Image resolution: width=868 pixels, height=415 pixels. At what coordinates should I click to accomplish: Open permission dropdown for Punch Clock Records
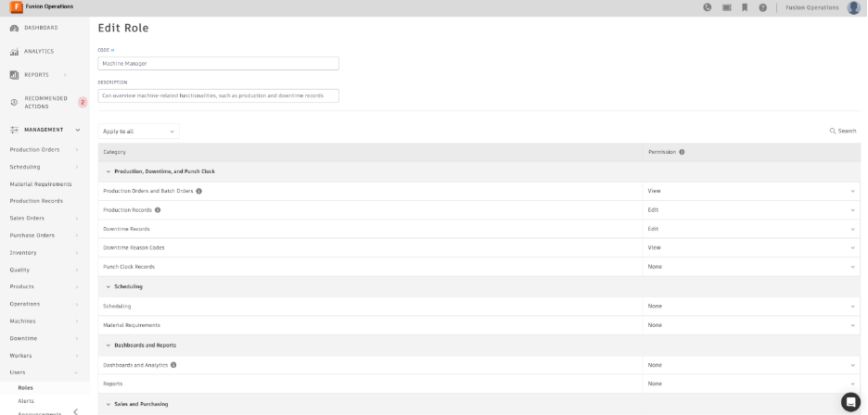tap(751, 267)
